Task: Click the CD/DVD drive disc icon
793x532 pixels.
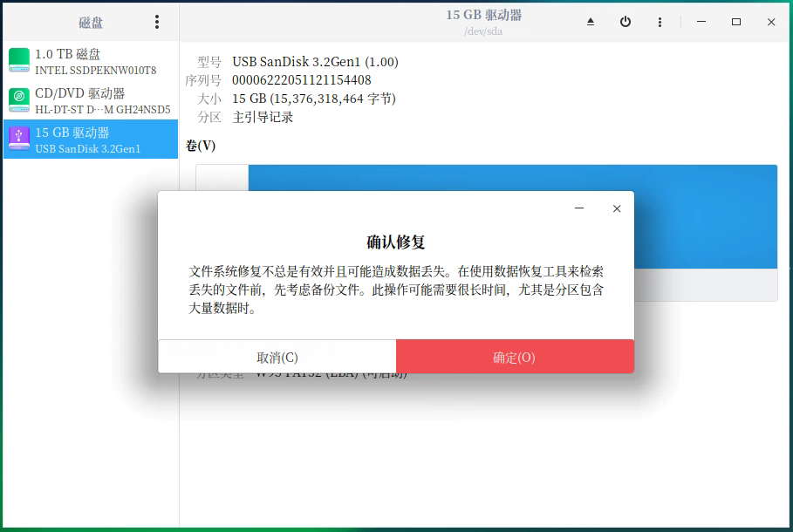Action: click(x=19, y=99)
